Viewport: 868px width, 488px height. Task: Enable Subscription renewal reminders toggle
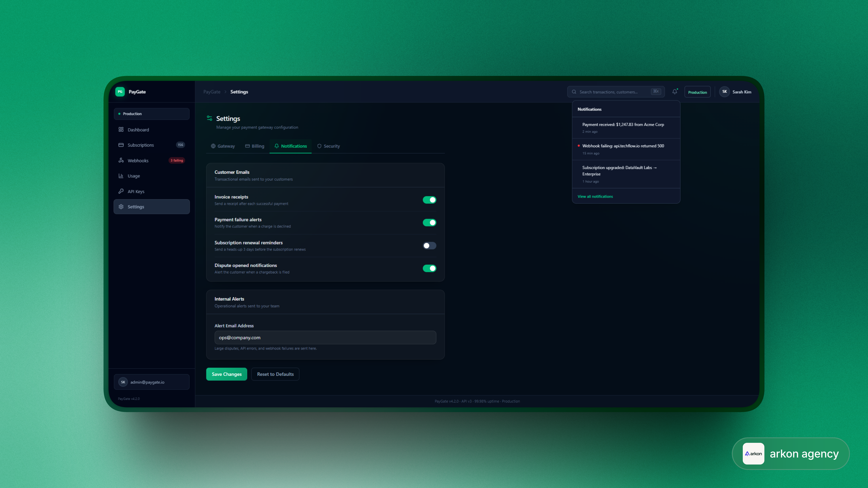[x=429, y=246]
